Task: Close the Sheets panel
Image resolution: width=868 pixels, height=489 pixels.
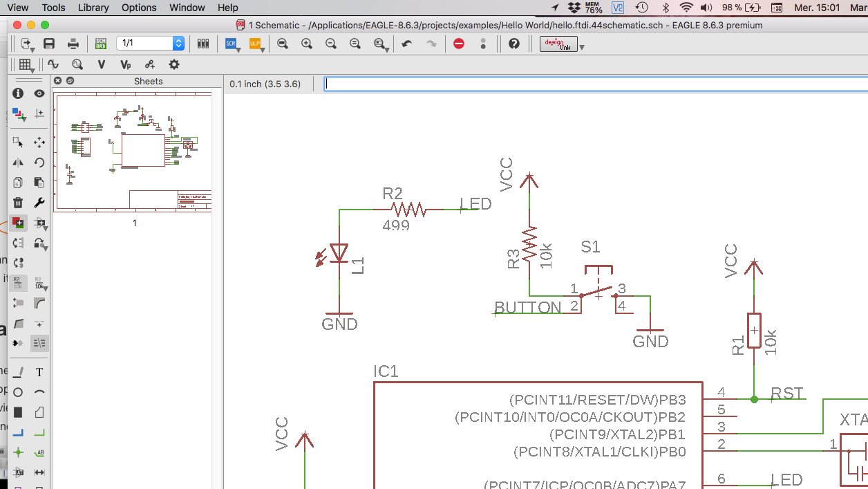Action: click(58, 81)
